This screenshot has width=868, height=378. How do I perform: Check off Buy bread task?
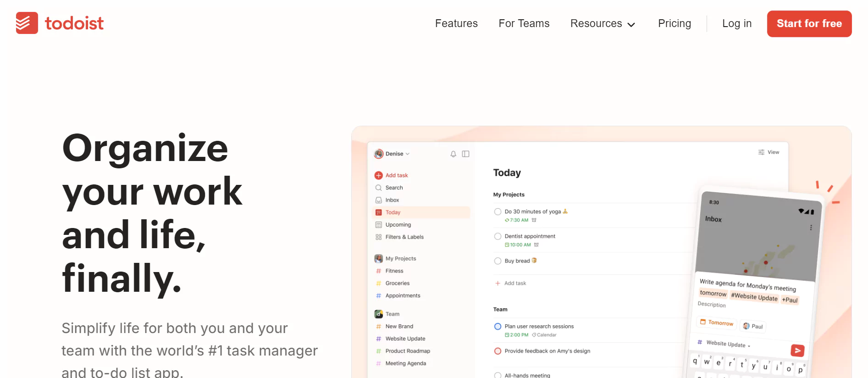tap(498, 261)
